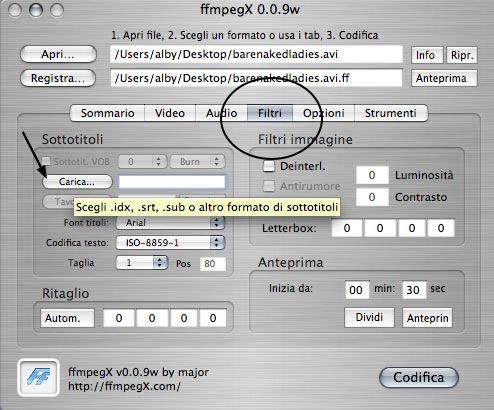Select the Sommario tab
Viewport: 494px width, 410px height.
(107, 113)
